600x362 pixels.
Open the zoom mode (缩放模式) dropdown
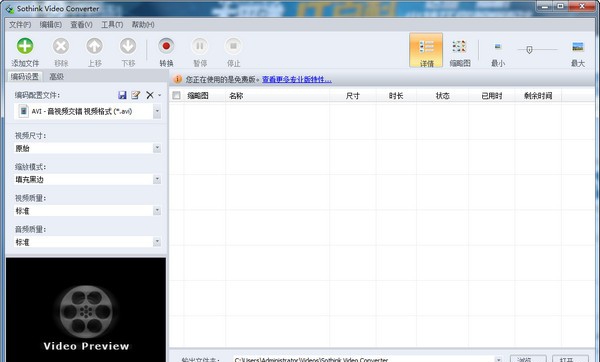pyautogui.click(x=157, y=179)
